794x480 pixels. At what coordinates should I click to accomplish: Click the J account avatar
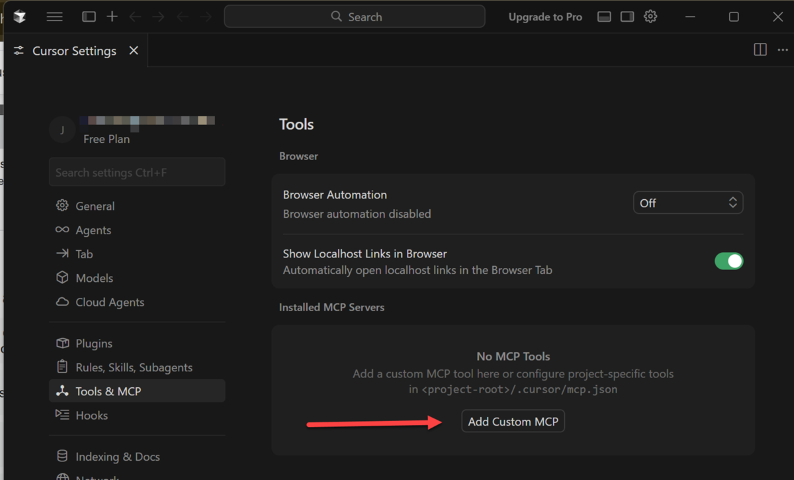[62, 130]
